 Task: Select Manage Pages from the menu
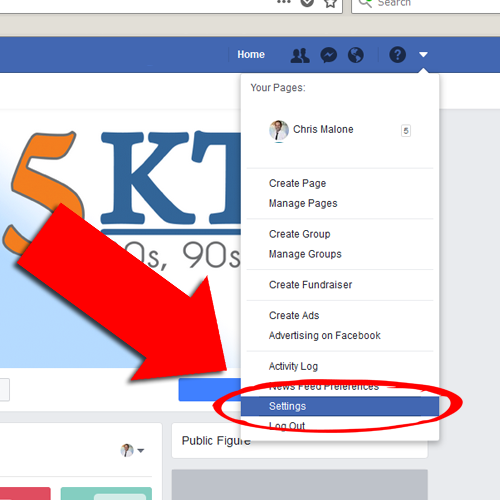[x=303, y=203]
